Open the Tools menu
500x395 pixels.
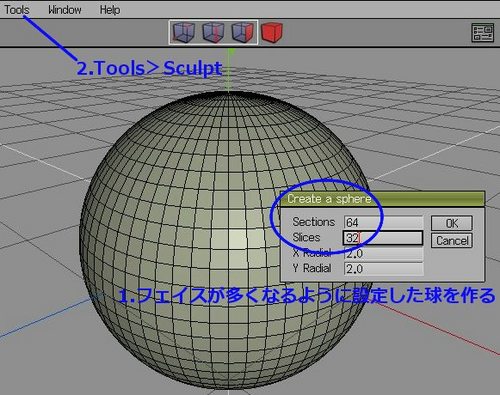(x=17, y=10)
